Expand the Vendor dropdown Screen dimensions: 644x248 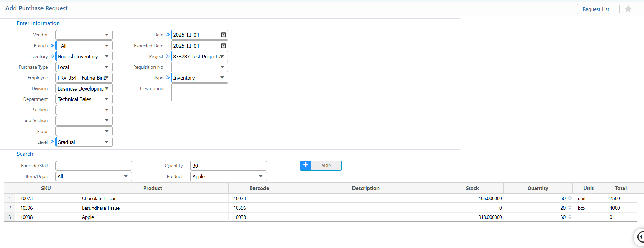tap(107, 35)
